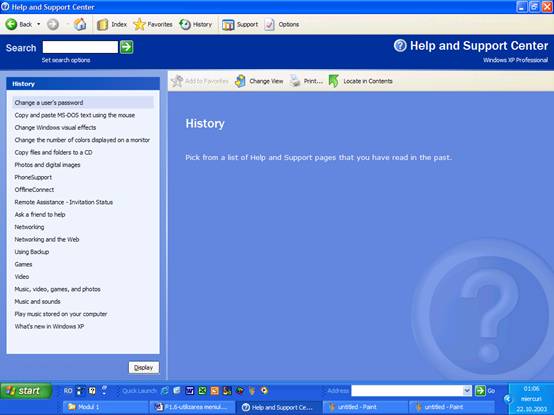
Task: Click inside the Search text box
Action: 80,47
